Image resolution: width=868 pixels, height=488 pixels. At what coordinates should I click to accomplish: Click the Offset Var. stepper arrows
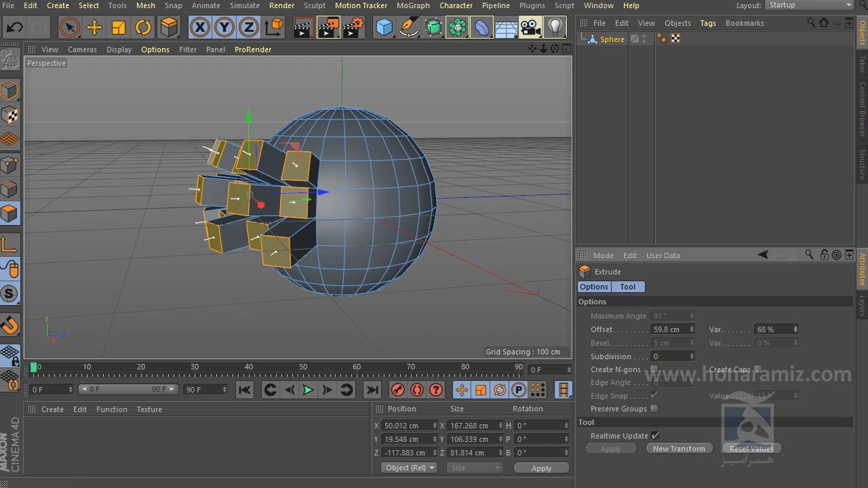click(795, 329)
